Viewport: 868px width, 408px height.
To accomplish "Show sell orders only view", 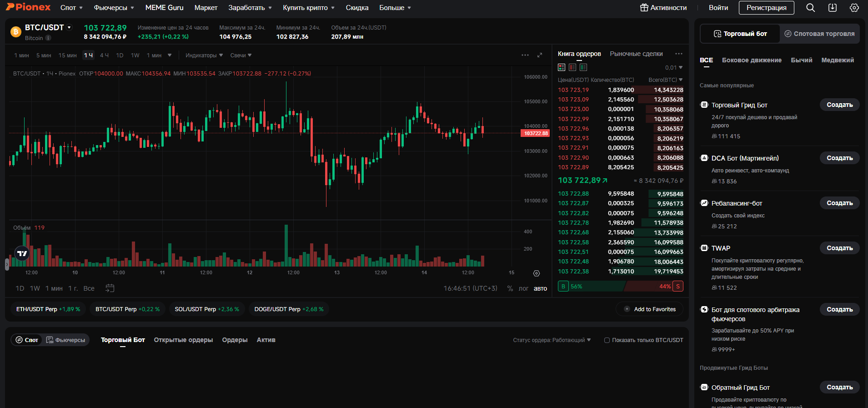I will click(572, 67).
